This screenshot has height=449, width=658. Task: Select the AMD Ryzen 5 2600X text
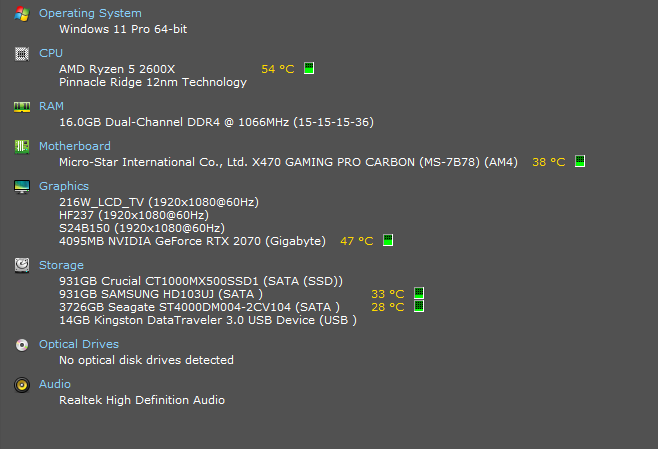click(117, 69)
